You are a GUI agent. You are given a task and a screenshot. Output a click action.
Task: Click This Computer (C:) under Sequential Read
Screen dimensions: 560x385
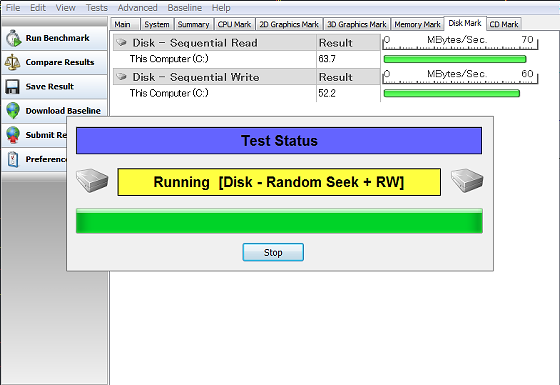click(169, 59)
